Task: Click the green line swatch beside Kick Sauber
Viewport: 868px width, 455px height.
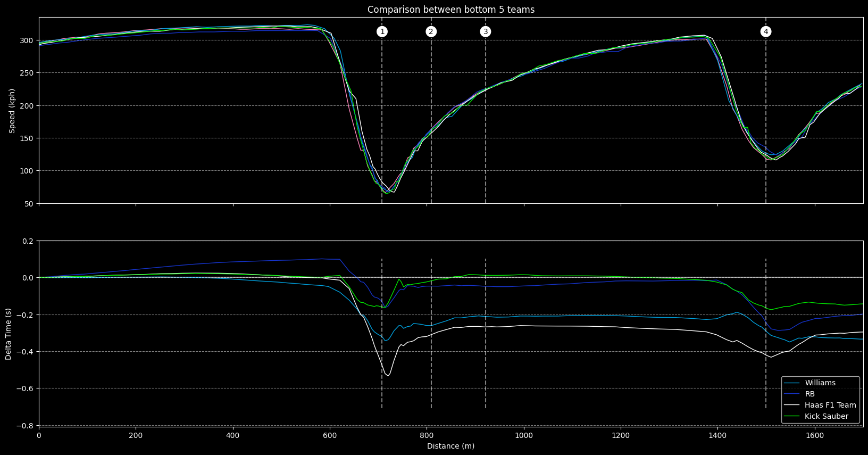Action: tap(792, 417)
